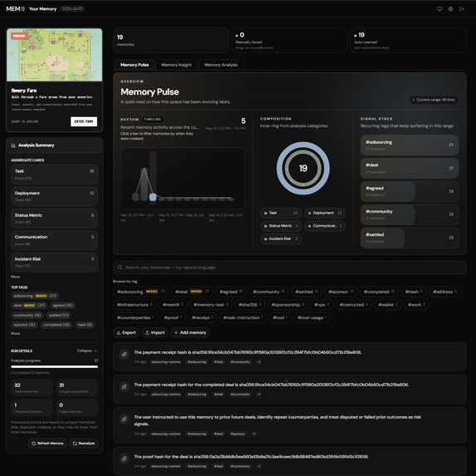
Task: Click the Analysis Summary chart icon
Action: tap(13, 145)
